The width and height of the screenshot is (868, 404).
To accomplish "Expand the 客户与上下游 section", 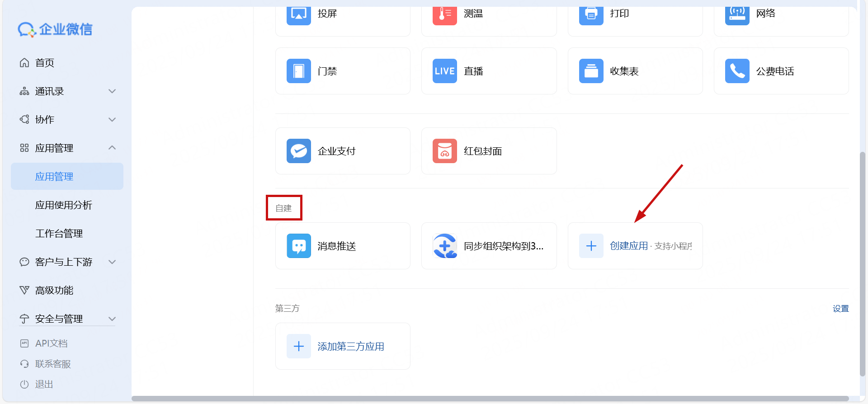I will [x=112, y=262].
